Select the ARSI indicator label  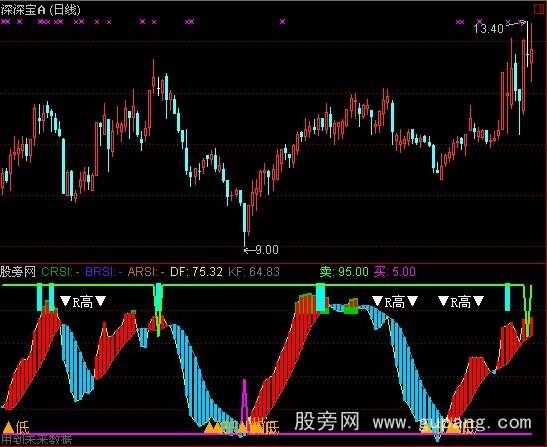[x=146, y=272]
